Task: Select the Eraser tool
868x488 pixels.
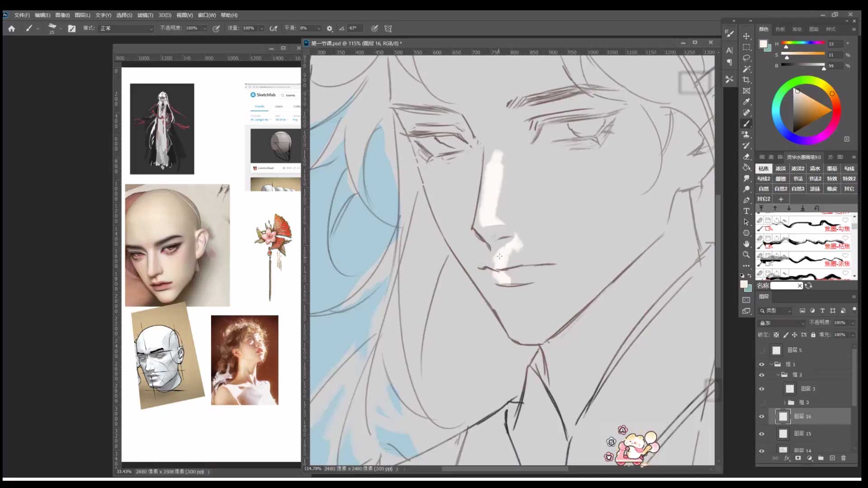Action: tap(746, 156)
